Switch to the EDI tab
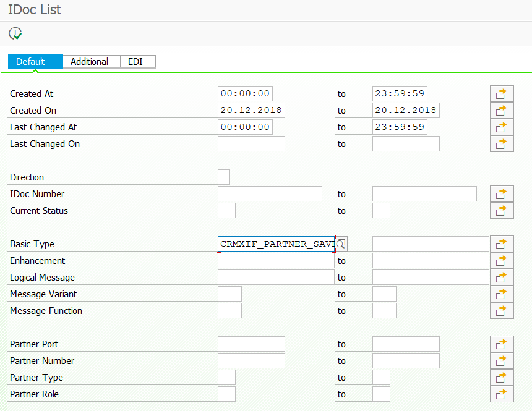The height and width of the screenshot is (411, 532). [x=135, y=62]
